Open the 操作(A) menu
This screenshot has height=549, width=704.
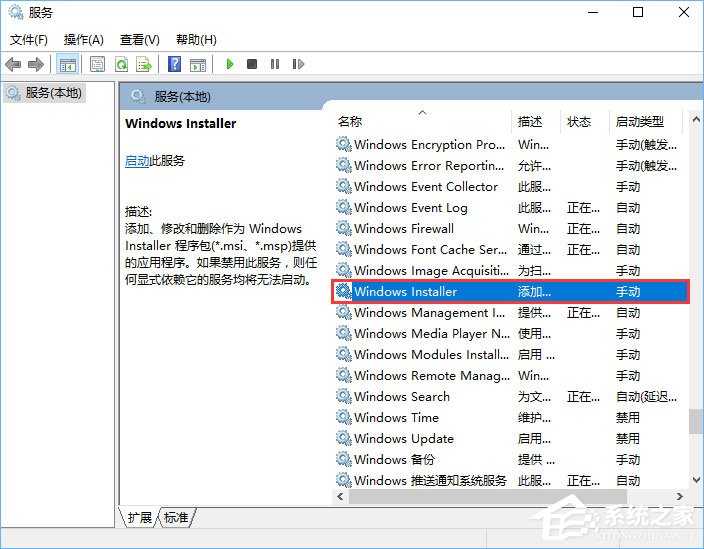(x=84, y=40)
